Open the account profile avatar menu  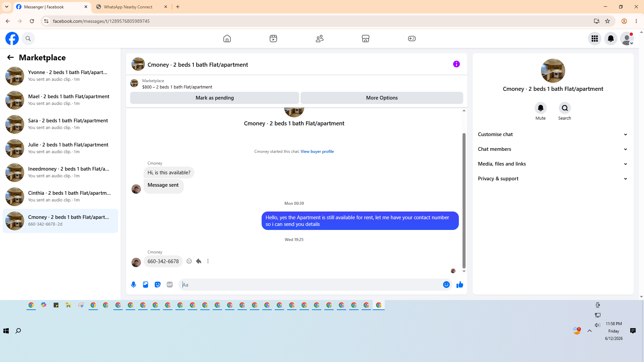click(627, 39)
